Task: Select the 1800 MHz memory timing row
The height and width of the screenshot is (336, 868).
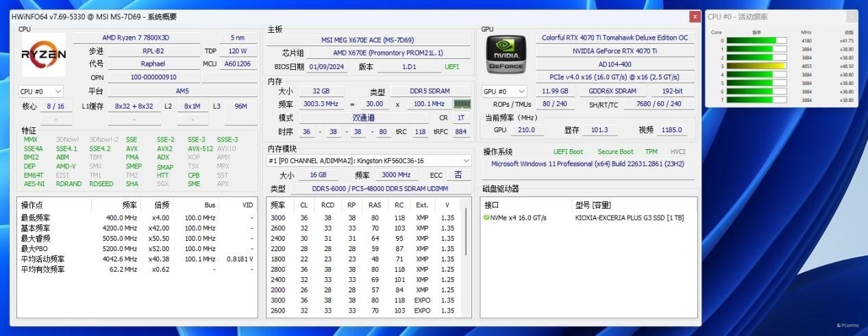Action: coord(365,259)
